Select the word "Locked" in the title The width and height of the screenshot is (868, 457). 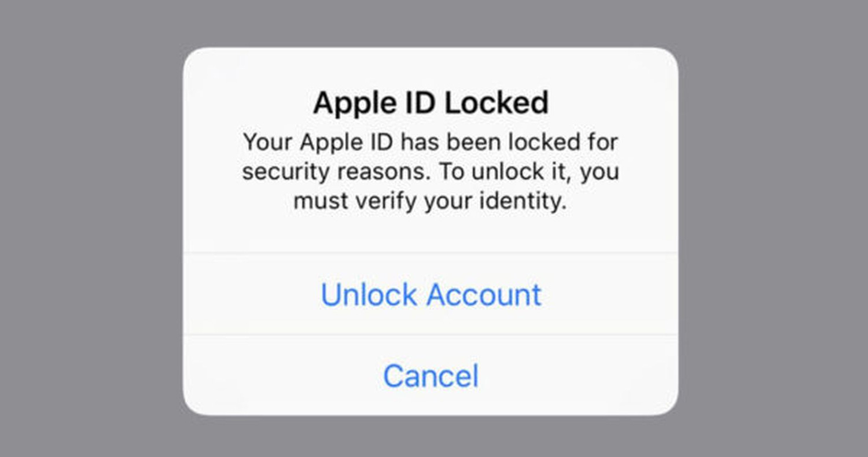tap(496, 104)
